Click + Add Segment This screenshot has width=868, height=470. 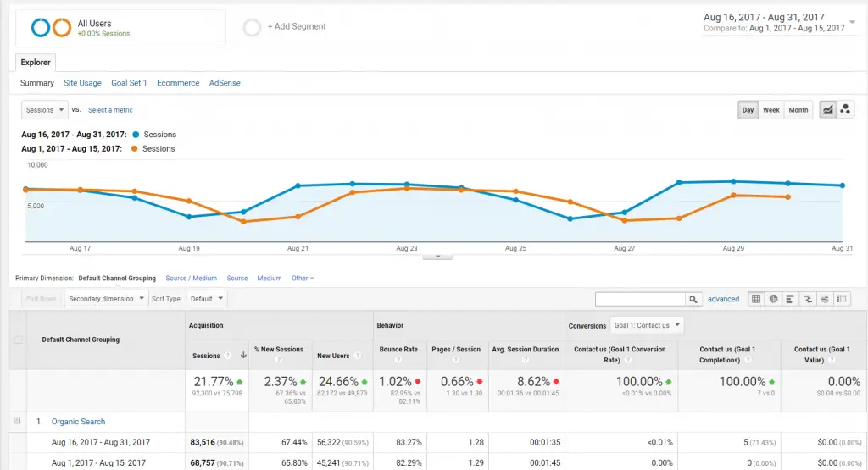(x=297, y=26)
